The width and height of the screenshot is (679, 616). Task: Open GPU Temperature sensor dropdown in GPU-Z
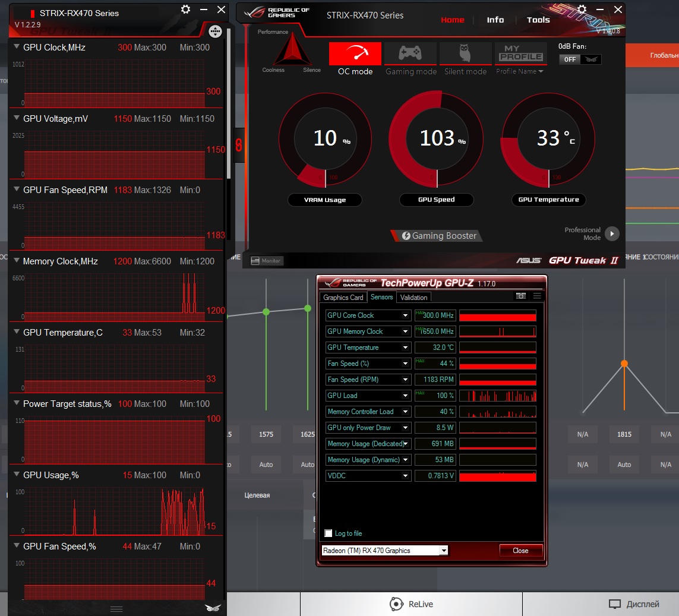click(x=405, y=348)
